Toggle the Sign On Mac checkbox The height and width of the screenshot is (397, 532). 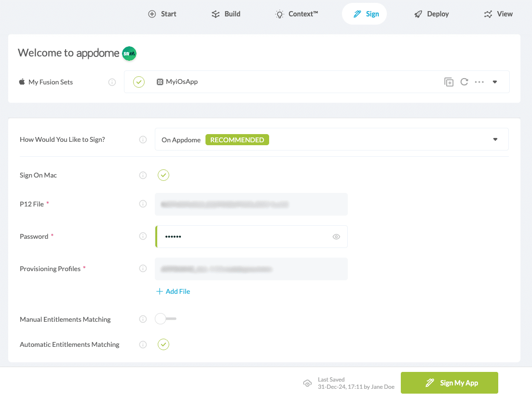coord(164,175)
